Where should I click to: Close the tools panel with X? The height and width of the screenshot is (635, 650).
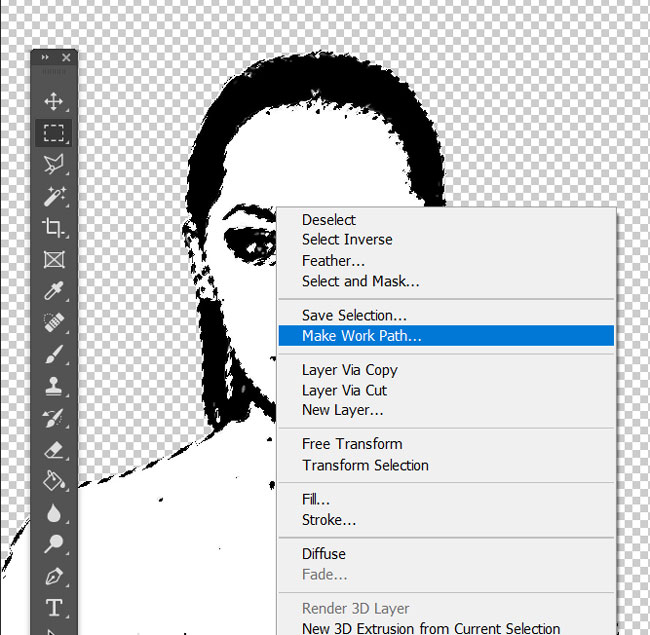tap(66, 58)
